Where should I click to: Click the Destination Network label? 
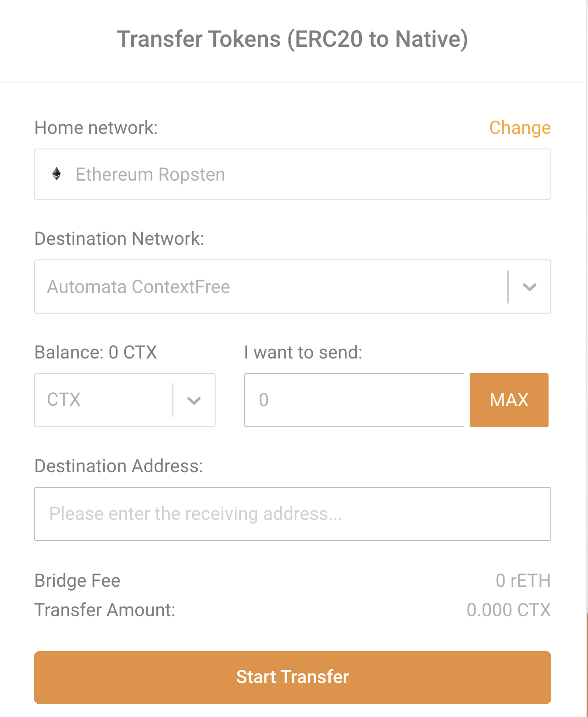click(x=119, y=239)
